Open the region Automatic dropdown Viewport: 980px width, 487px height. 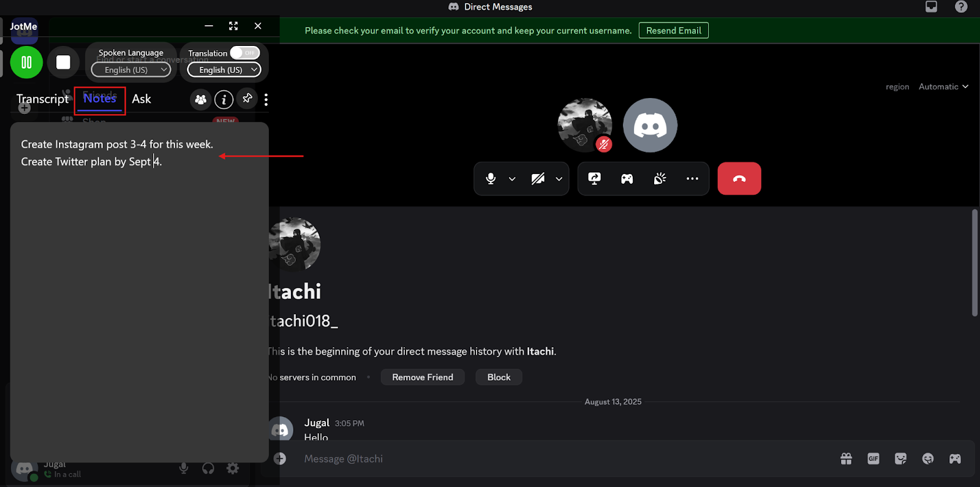[943, 87]
